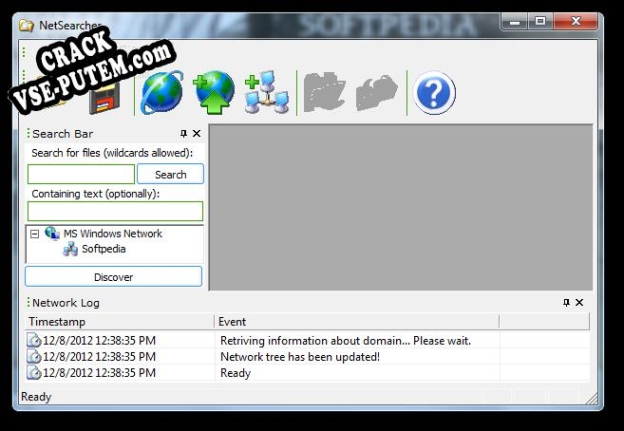This screenshot has width=624, height=431.
Task: Minimize the NetSearcher window
Action: pos(515,21)
